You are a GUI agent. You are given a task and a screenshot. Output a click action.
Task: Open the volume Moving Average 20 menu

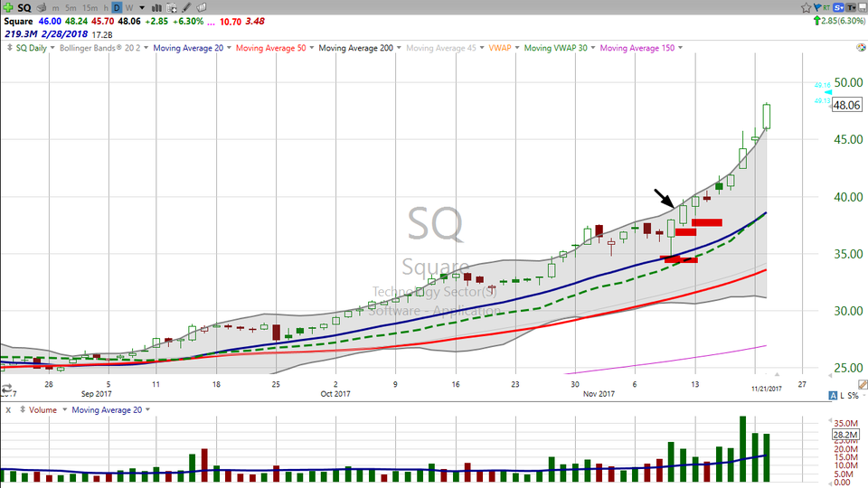[x=110, y=410]
